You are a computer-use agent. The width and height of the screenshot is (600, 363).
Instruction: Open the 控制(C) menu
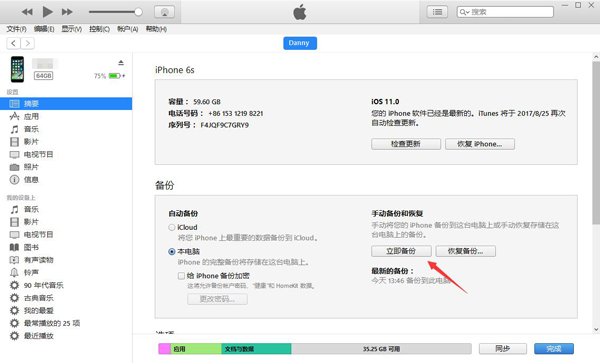[99, 29]
